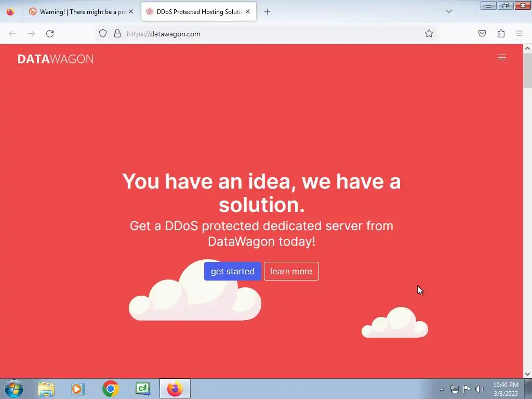Restore down the Firefox window
The height and width of the screenshot is (399, 532).
pos(506,6)
